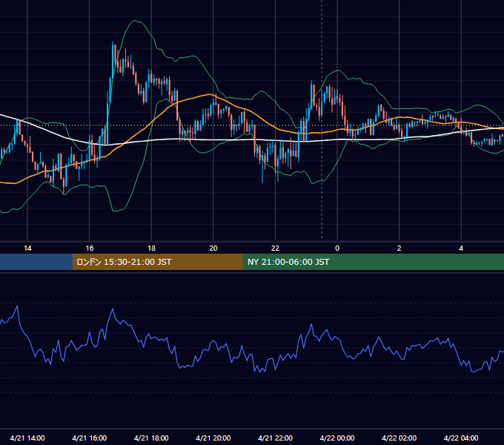Click hour label 16 on price chart axis
Image resolution: width=504 pixels, height=445 pixels.
click(90, 248)
